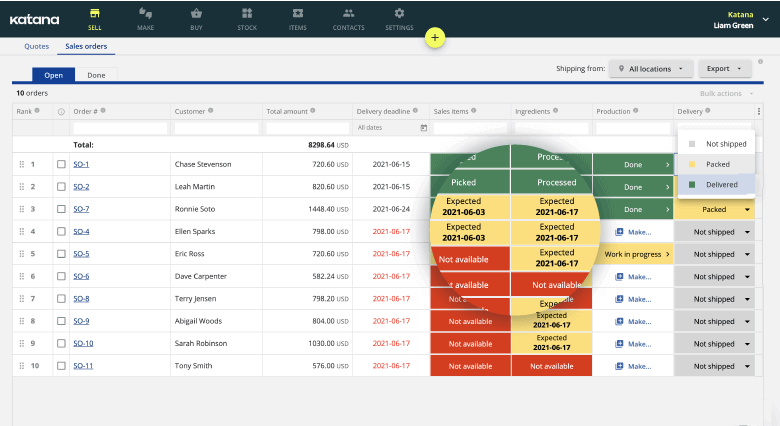Open the Items section icon
This screenshot has width=780, height=426.
pos(298,13)
